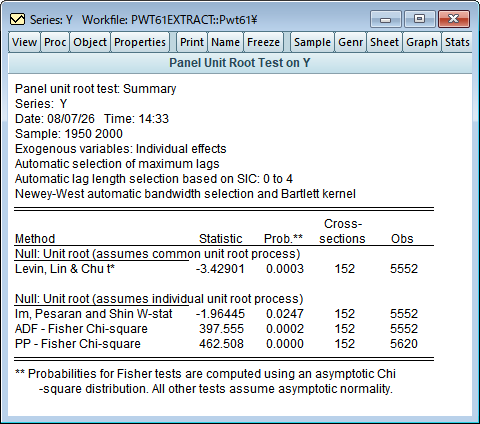Click the Name button
Screen dimensions: 480x424
tap(226, 42)
